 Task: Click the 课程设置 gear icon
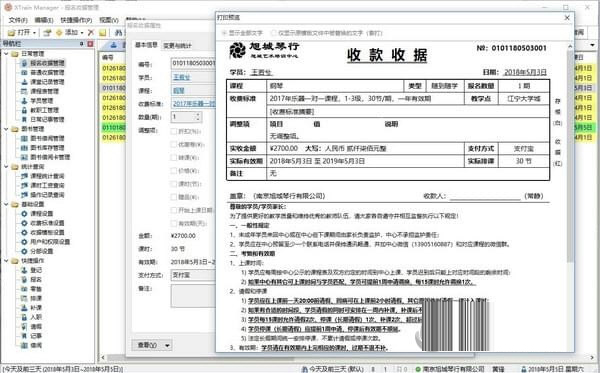[x=24, y=213]
